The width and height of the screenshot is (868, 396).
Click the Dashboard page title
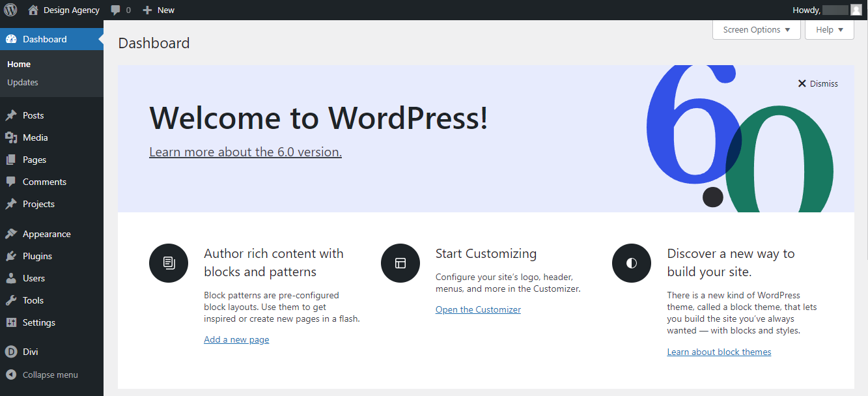[x=154, y=43]
